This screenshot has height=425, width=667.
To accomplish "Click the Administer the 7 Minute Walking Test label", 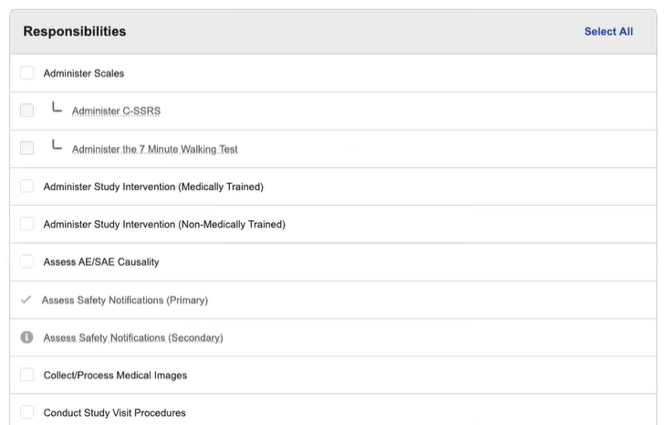I will (155, 149).
